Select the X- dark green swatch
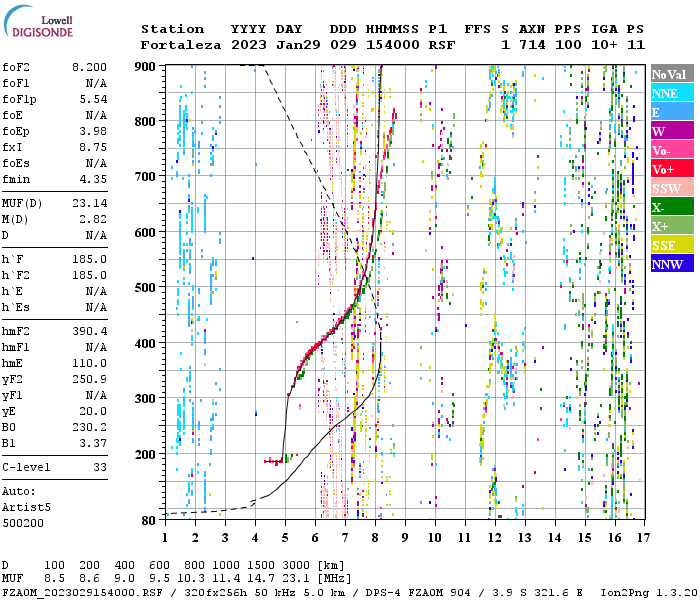700x600 pixels. [672, 207]
